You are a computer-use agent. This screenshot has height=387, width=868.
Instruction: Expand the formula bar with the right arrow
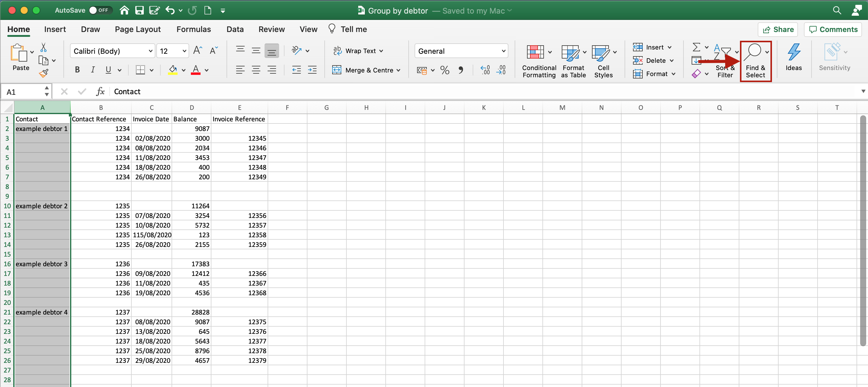coord(863,91)
